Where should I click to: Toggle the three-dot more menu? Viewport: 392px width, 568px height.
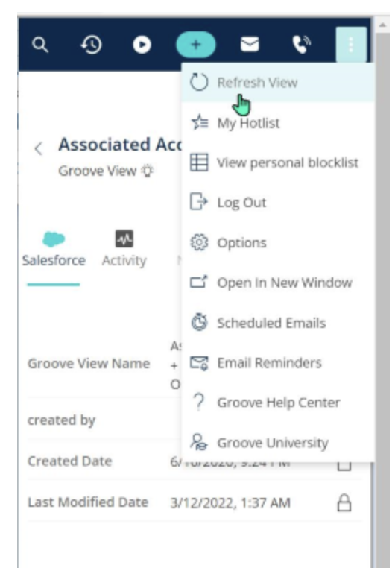point(351,45)
